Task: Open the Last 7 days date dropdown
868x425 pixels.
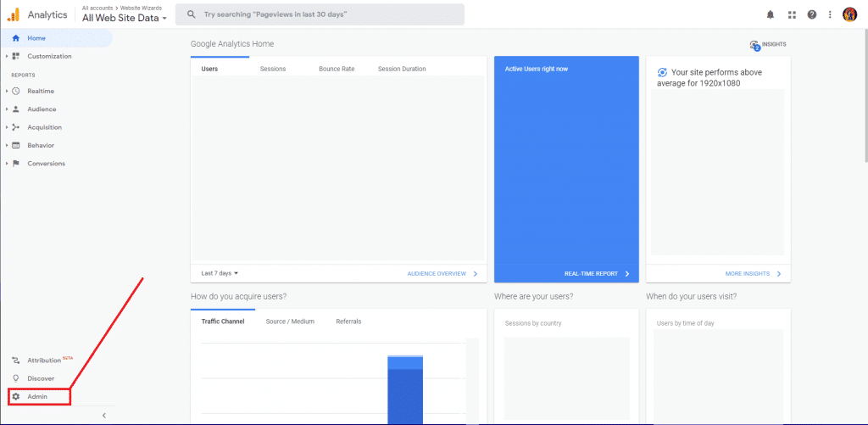Action: (220, 273)
